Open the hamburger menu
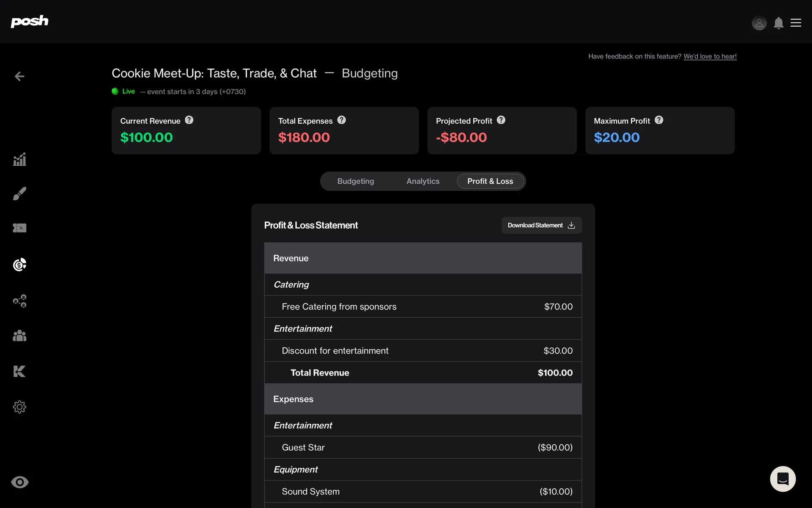The height and width of the screenshot is (508, 812). pyautogui.click(x=796, y=23)
